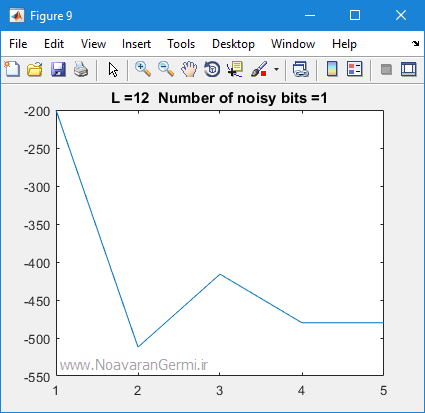This screenshot has height=413, width=425.
Task: Create a new figure with toolbar icon
Action: pos(12,69)
